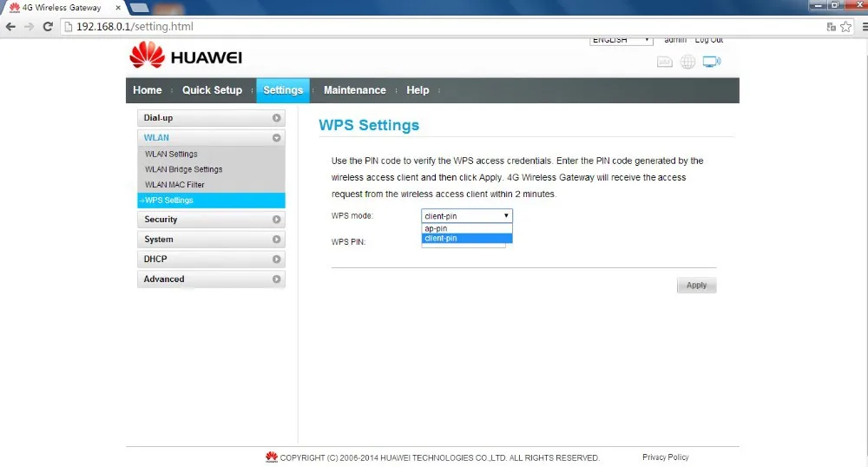This screenshot has width=868, height=467.
Task: Go to the Home menu
Action: (x=148, y=90)
